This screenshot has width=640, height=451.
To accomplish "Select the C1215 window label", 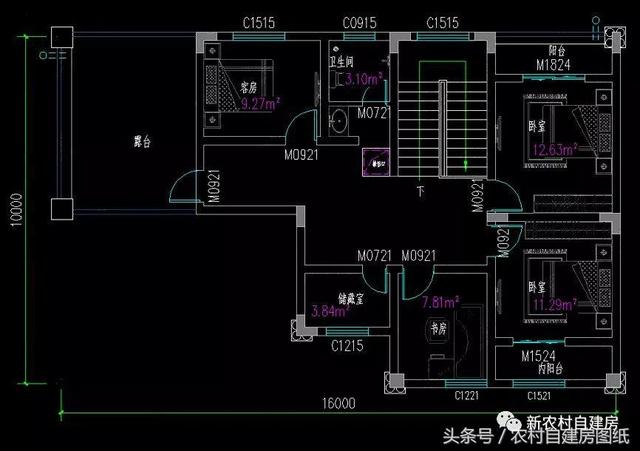I will click(347, 345).
